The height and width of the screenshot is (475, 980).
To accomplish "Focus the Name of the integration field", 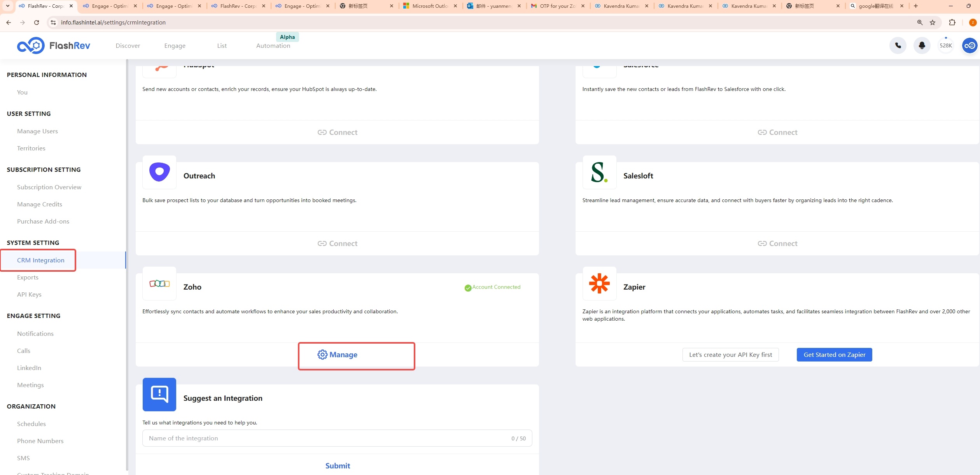I will [337, 438].
